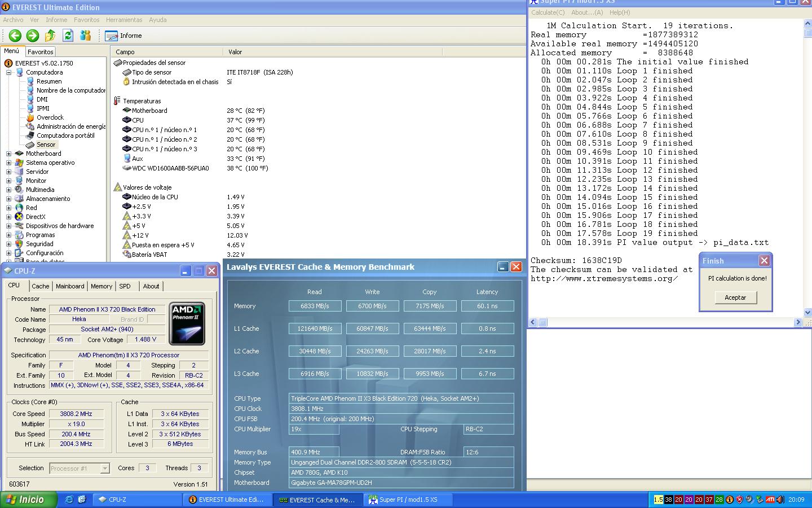812x508 pixels.
Task: Close the Finish dialog with its X
Action: pos(764,260)
